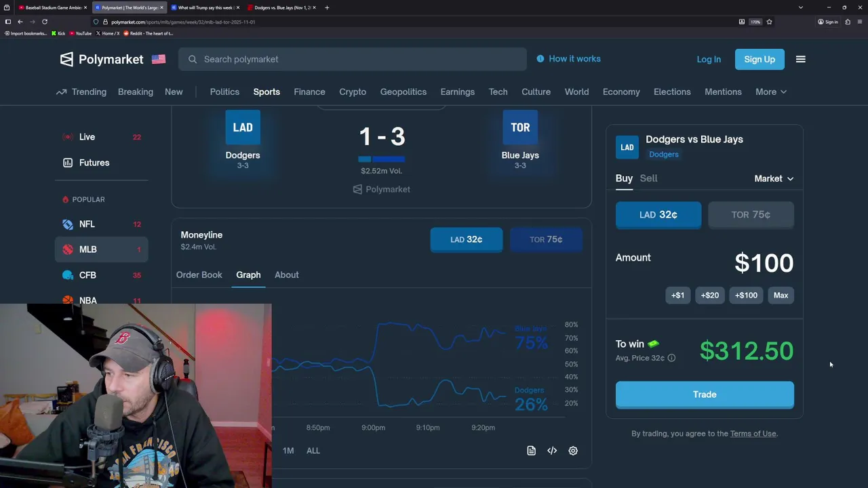Screen dimensions: 868x488
Task: Go to Politics category
Action: pos(224,91)
